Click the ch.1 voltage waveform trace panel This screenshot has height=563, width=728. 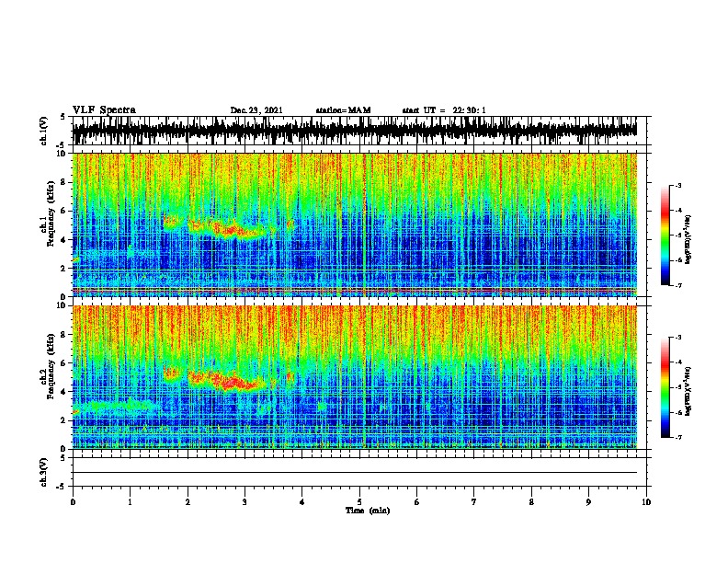click(355, 131)
